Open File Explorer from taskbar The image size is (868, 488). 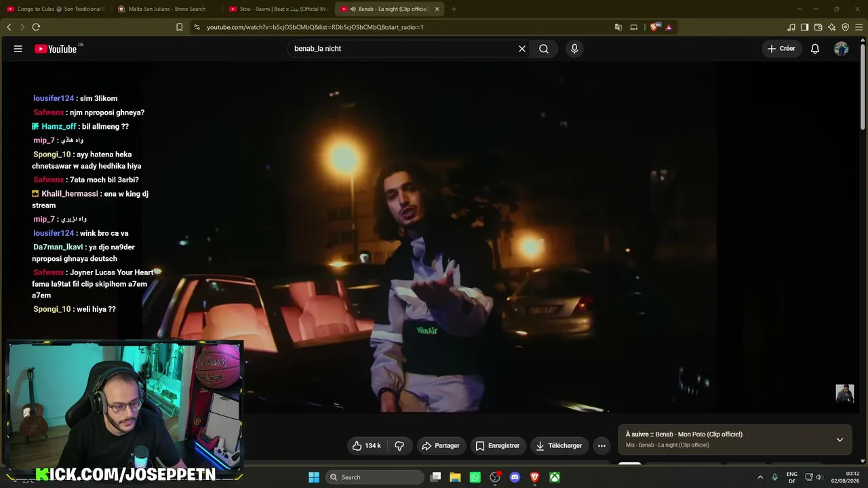tap(455, 477)
